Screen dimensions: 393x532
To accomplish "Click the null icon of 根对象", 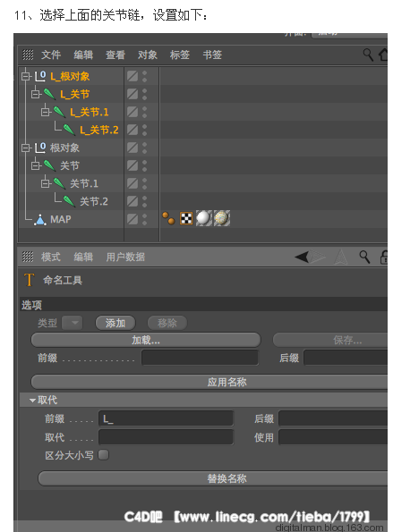I will point(40,148).
